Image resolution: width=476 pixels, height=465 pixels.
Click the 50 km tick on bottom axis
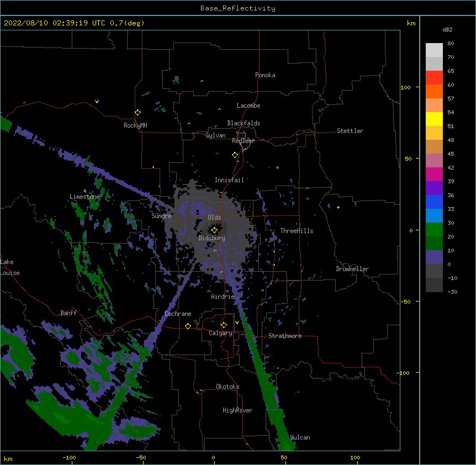coord(284,457)
